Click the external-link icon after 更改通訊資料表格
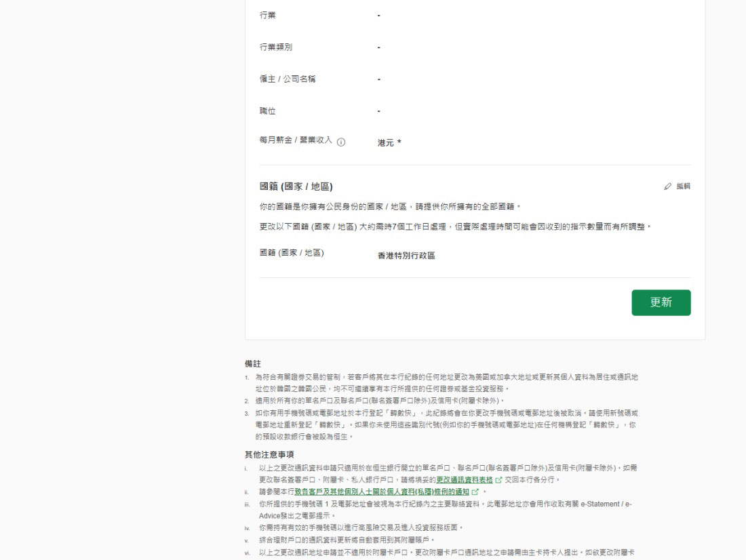 pyautogui.click(x=498, y=479)
